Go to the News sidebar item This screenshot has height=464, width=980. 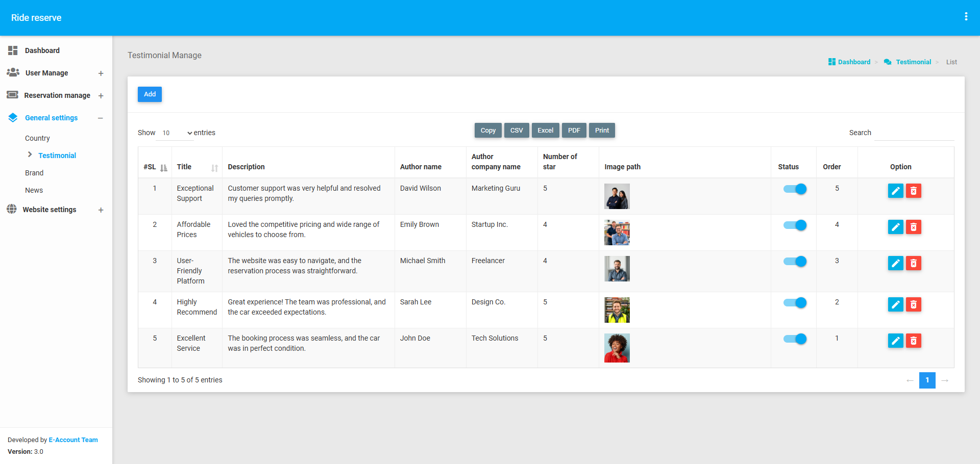tap(34, 190)
